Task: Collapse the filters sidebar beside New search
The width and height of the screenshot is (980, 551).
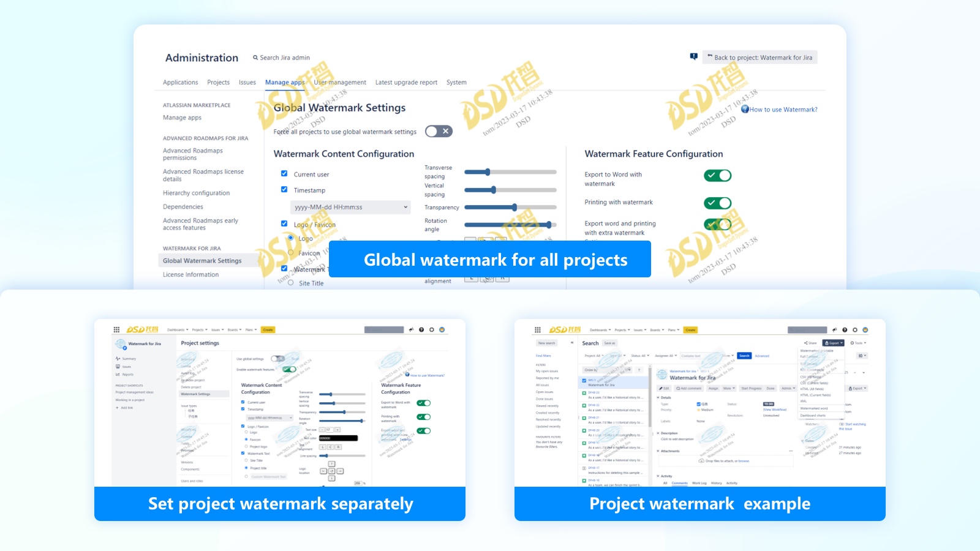Action: 572,343
